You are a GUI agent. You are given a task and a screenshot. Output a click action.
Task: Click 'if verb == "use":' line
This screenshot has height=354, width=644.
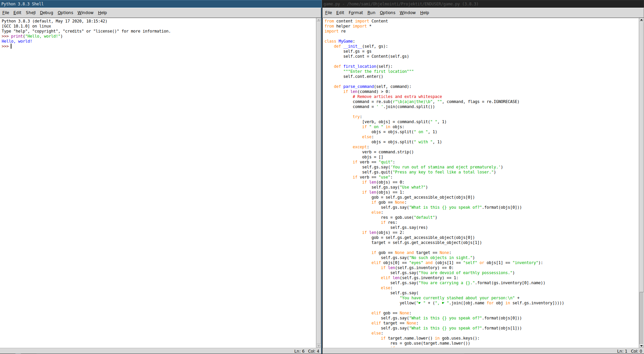[373, 177]
